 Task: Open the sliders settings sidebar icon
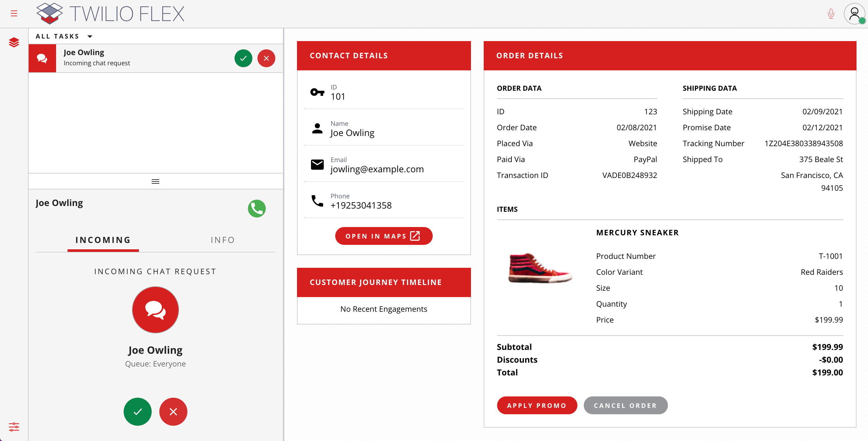[x=14, y=427]
